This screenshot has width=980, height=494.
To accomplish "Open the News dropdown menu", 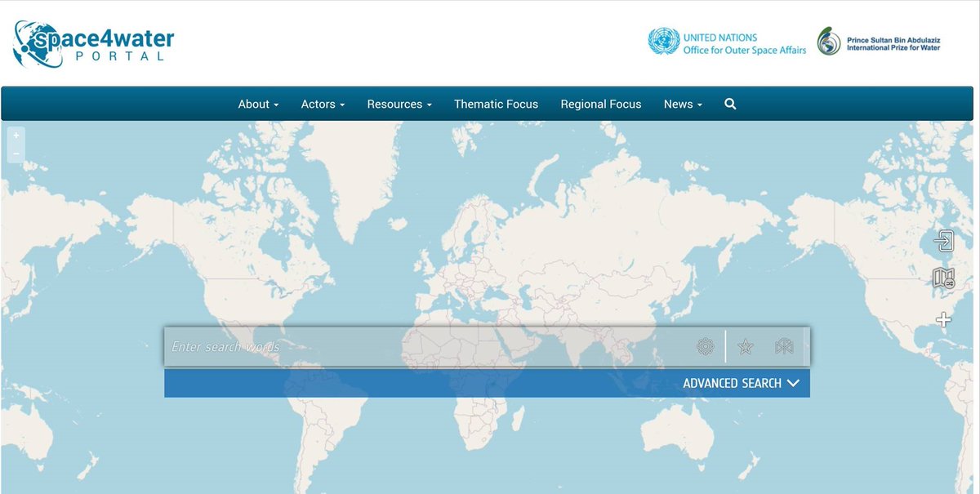I will (683, 104).
